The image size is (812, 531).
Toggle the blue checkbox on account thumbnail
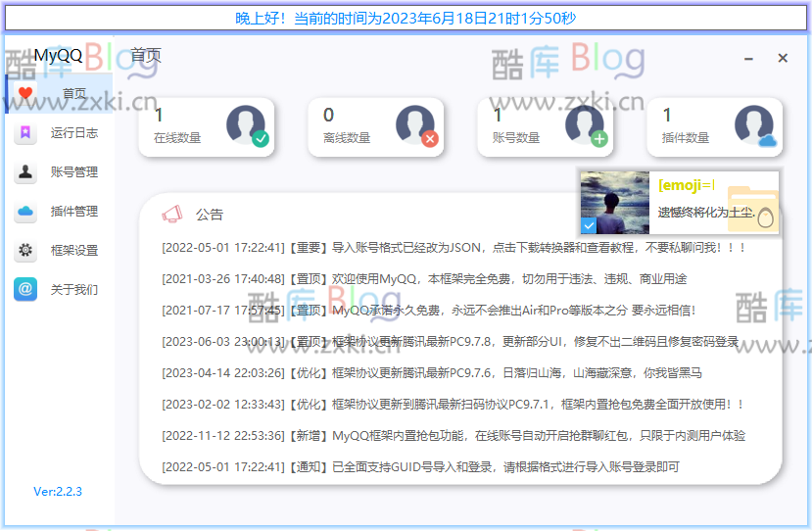point(589,226)
